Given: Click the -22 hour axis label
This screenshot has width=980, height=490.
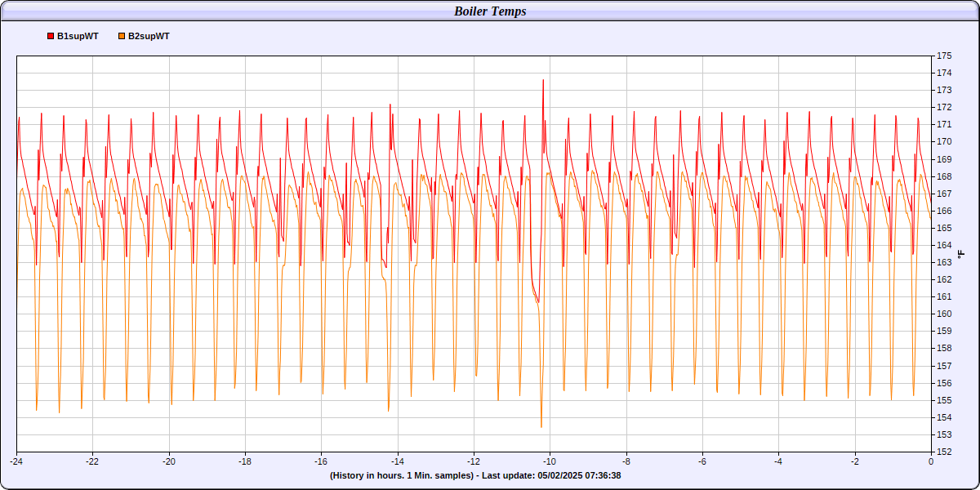Looking at the screenshot, I should click(92, 461).
